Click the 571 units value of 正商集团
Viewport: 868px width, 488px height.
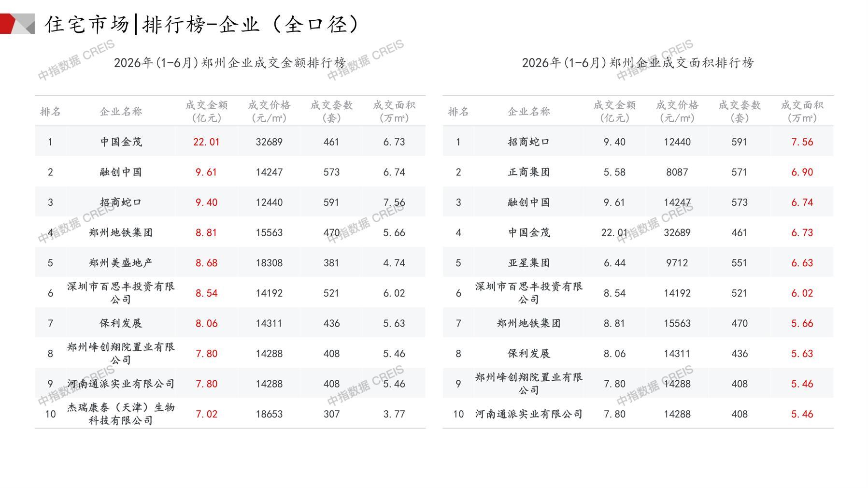(x=740, y=172)
